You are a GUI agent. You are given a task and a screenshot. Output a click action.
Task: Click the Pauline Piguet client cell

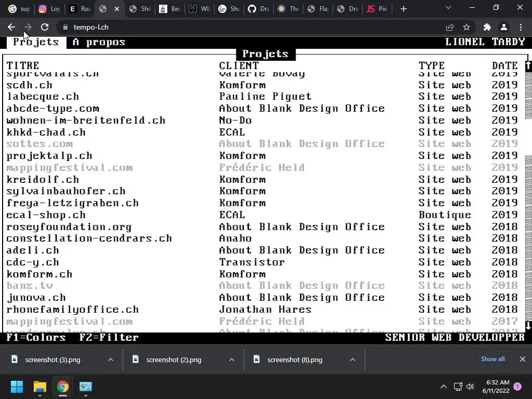click(x=265, y=97)
